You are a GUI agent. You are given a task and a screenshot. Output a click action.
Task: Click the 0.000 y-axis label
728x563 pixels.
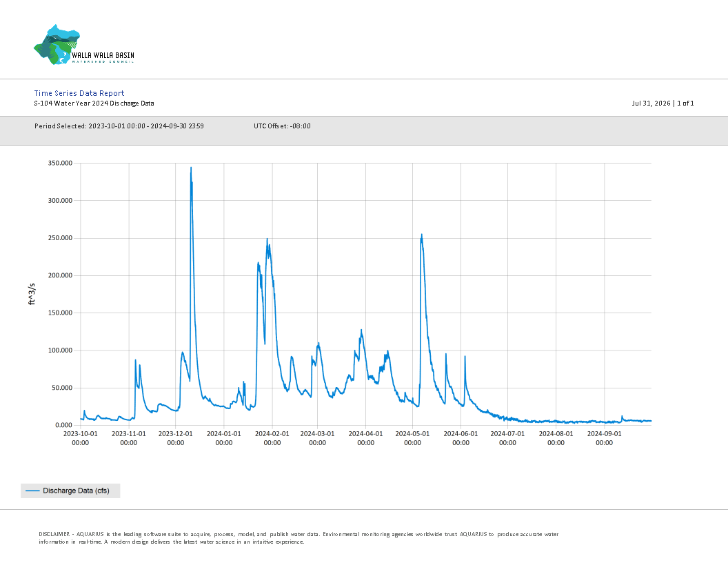[64, 425]
